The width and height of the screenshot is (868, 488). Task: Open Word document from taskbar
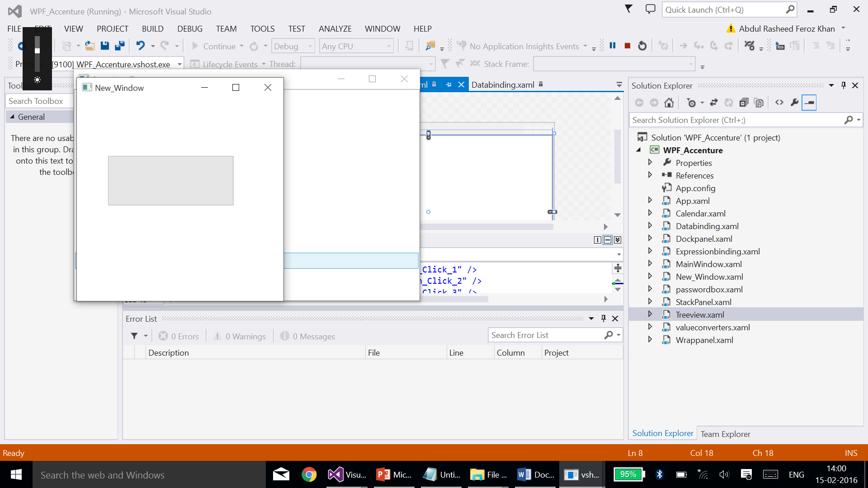pos(535,474)
